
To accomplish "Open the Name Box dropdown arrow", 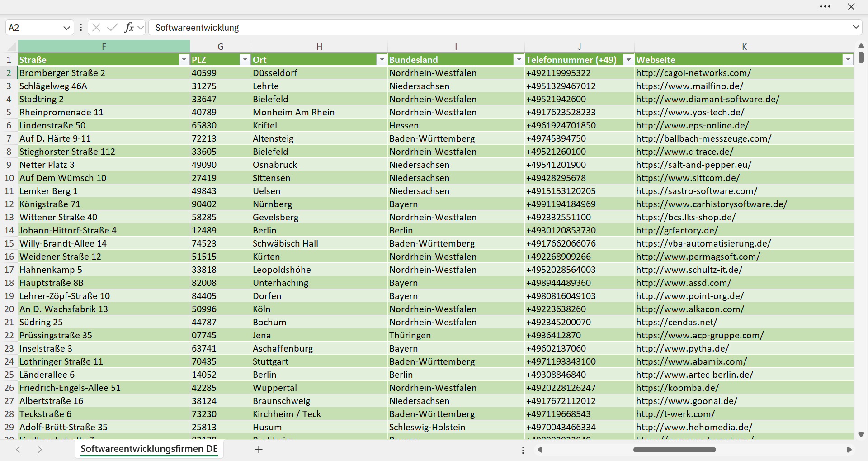I will click(x=66, y=28).
